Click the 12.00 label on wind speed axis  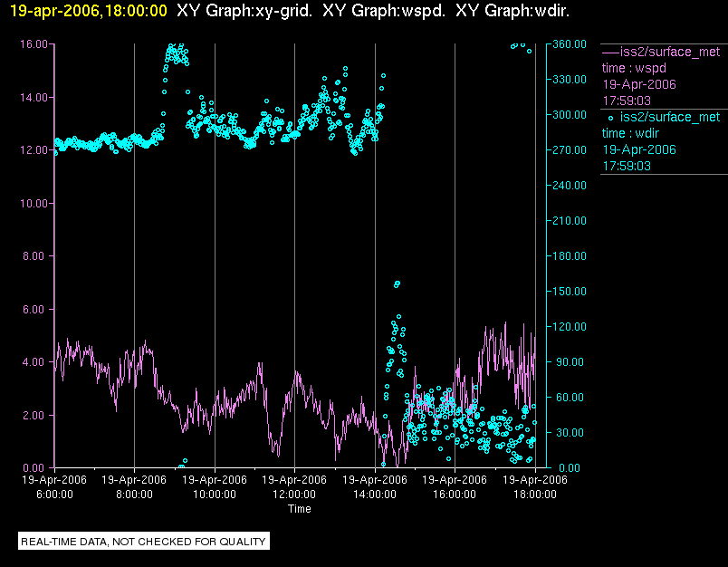(34, 150)
